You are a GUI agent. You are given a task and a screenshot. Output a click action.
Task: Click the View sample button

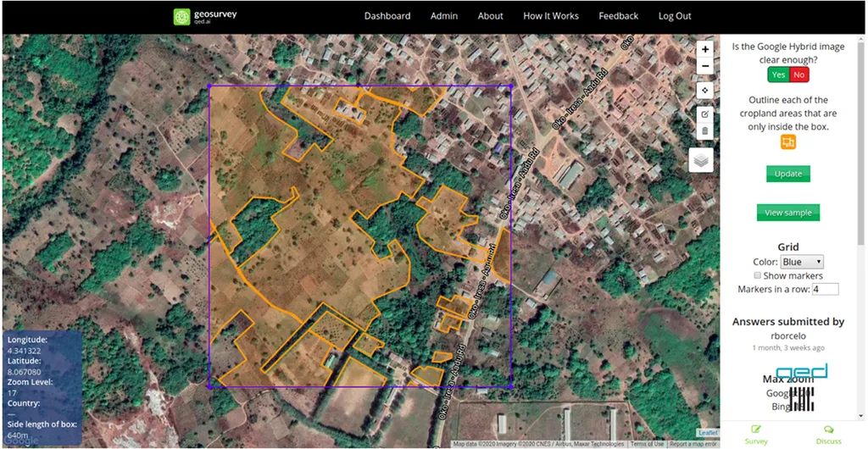tap(788, 213)
